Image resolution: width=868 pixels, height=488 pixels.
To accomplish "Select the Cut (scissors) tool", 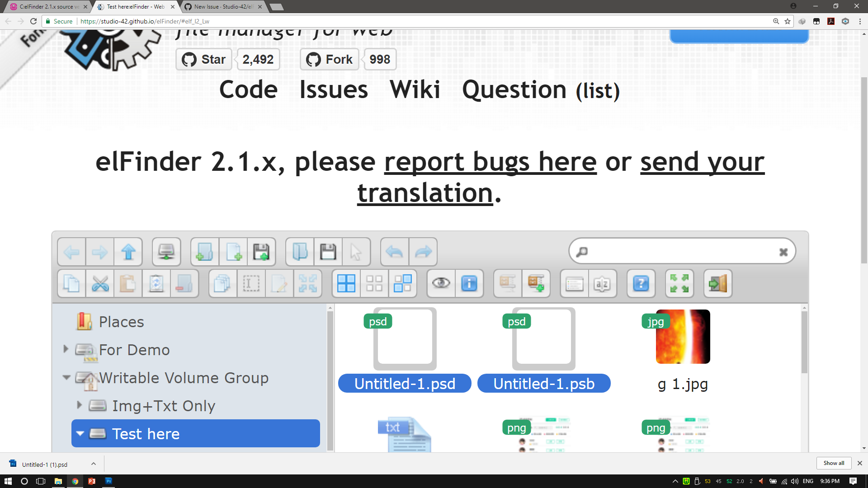I will tap(99, 283).
